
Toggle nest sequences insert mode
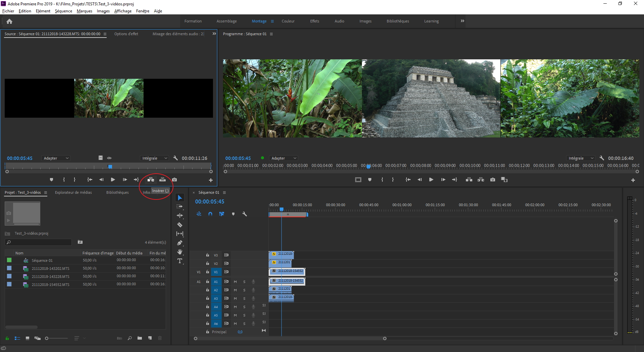click(x=199, y=214)
